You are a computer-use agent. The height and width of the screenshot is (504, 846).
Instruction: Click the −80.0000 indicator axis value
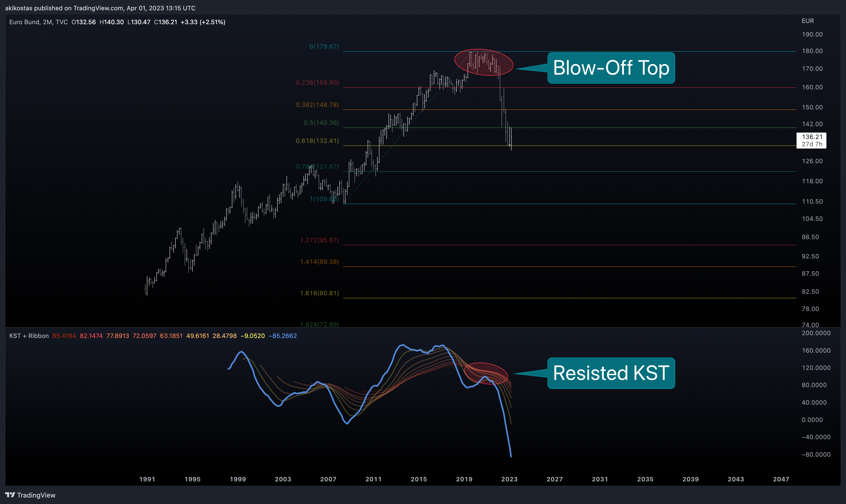click(816, 454)
